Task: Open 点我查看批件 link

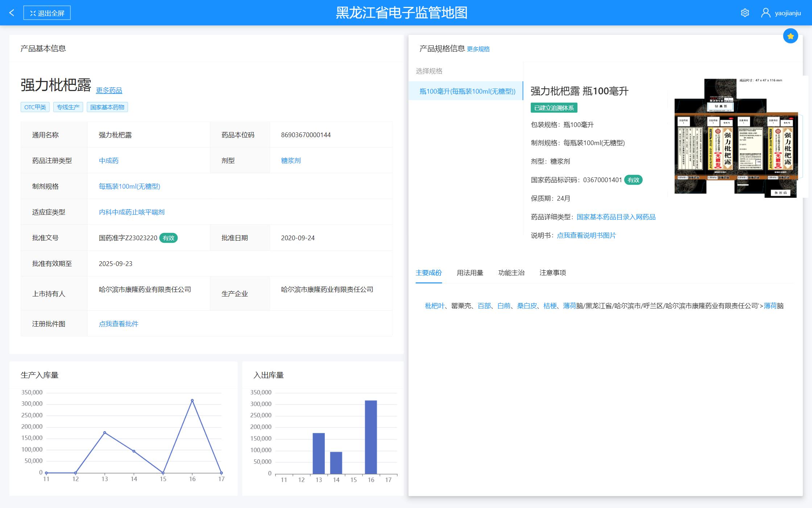Action: tap(119, 324)
